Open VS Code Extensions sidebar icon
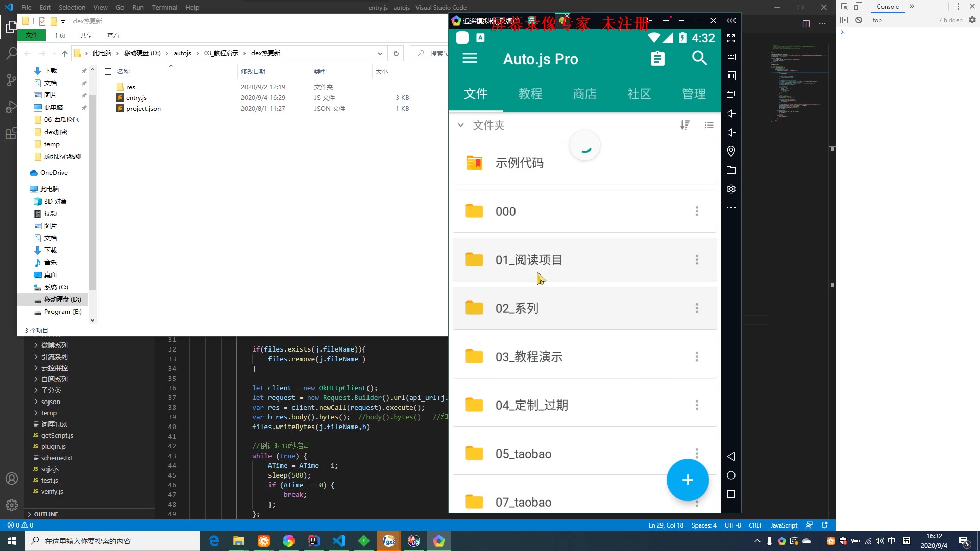 coord(11,134)
